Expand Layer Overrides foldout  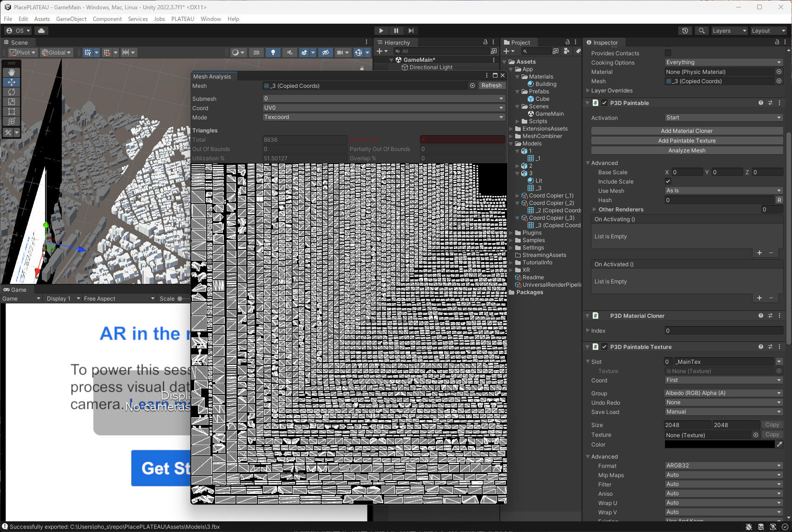click(588, 91)
